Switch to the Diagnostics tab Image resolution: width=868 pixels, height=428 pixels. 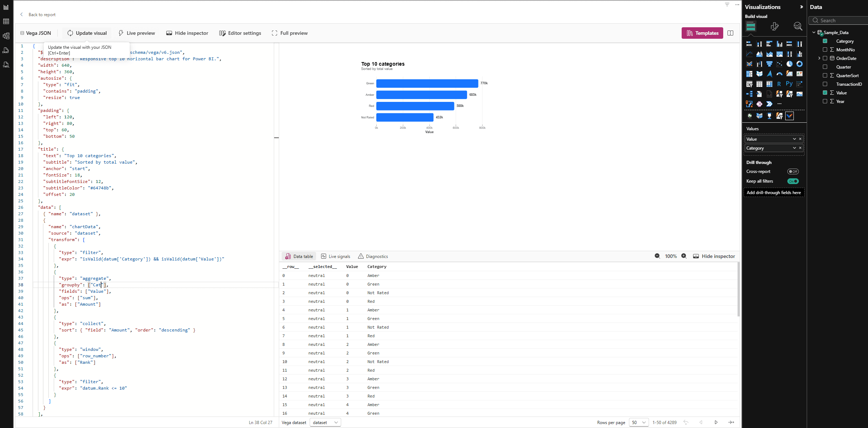(x=373, y=257)
